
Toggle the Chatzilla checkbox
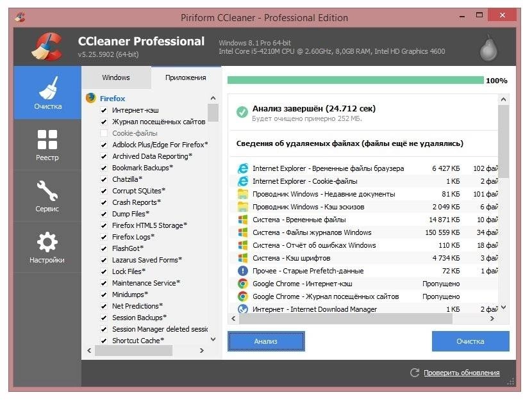pos(104,179)
